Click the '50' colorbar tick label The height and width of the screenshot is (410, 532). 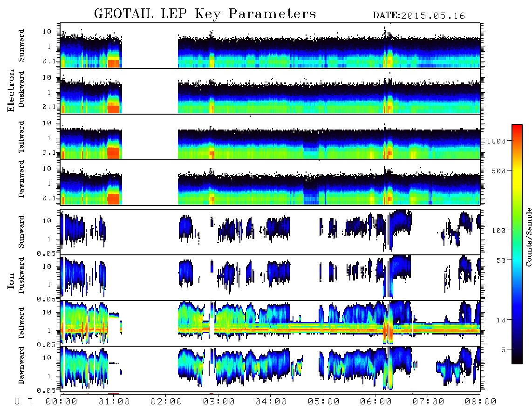point(501,260)
